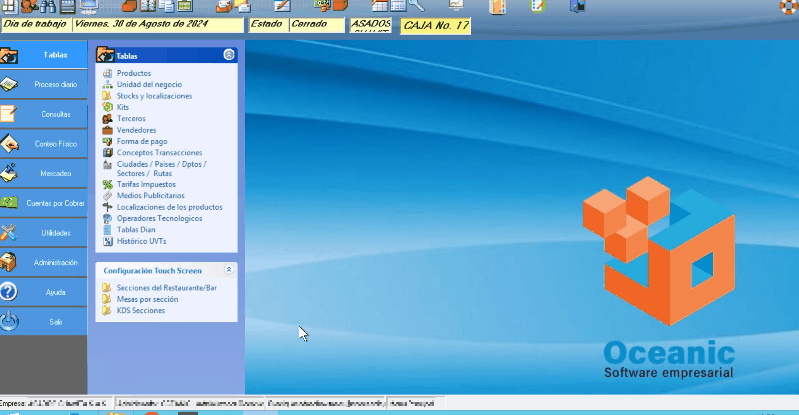Go to the Mercadeo section
Image resolution: width=799 pixels, height=415 pixels.
pos(44,173)
